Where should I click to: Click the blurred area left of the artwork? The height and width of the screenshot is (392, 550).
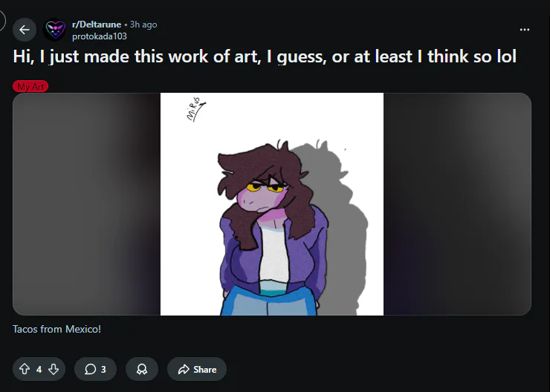tap(86, 204)
